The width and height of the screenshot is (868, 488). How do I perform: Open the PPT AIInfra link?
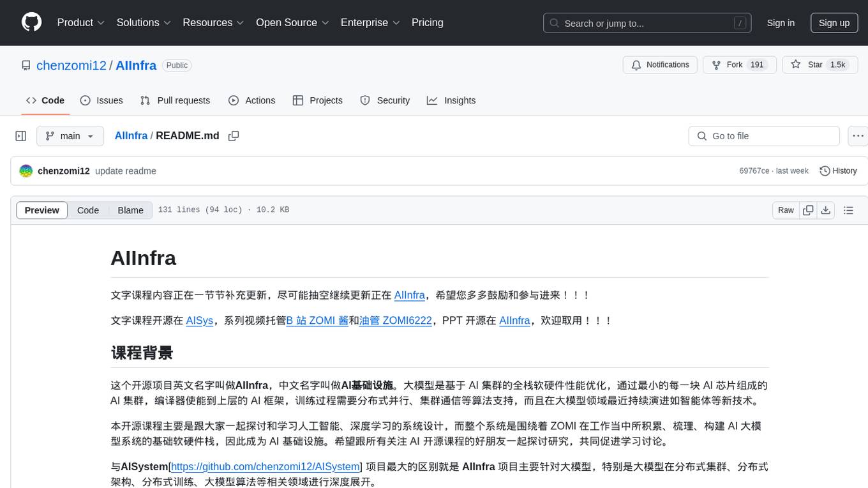(x=514, y=321)
